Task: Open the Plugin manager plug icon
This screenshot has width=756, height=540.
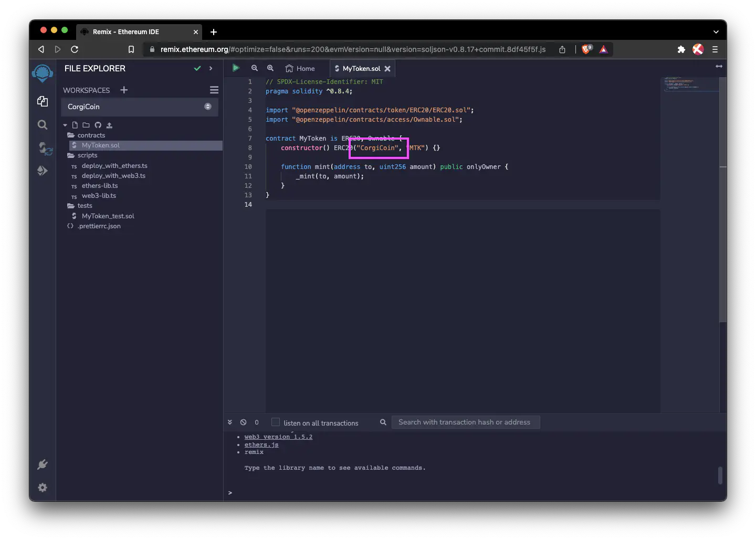Action: click(x=43, y=464)
